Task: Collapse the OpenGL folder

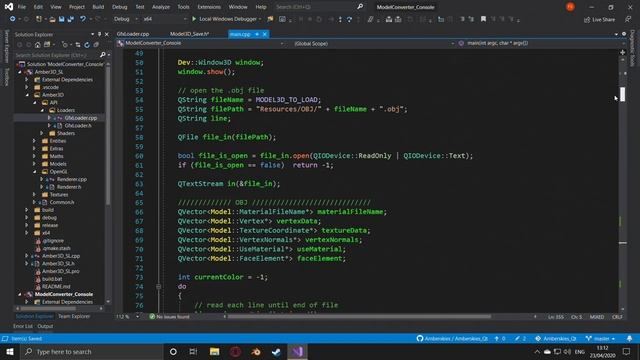Action: [x=34, y=171]
